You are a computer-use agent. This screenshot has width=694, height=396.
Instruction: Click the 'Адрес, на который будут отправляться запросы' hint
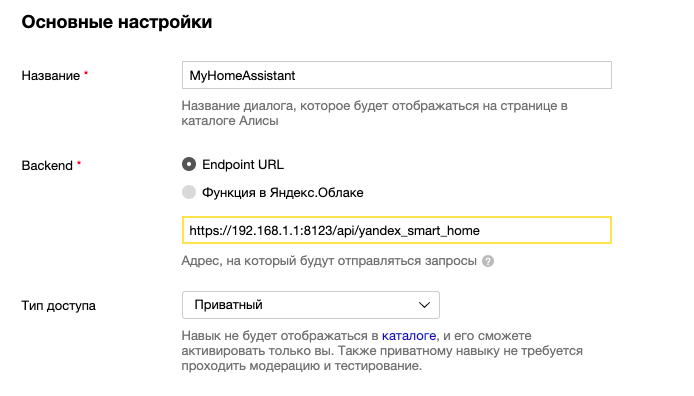click(x=329, y=261)
